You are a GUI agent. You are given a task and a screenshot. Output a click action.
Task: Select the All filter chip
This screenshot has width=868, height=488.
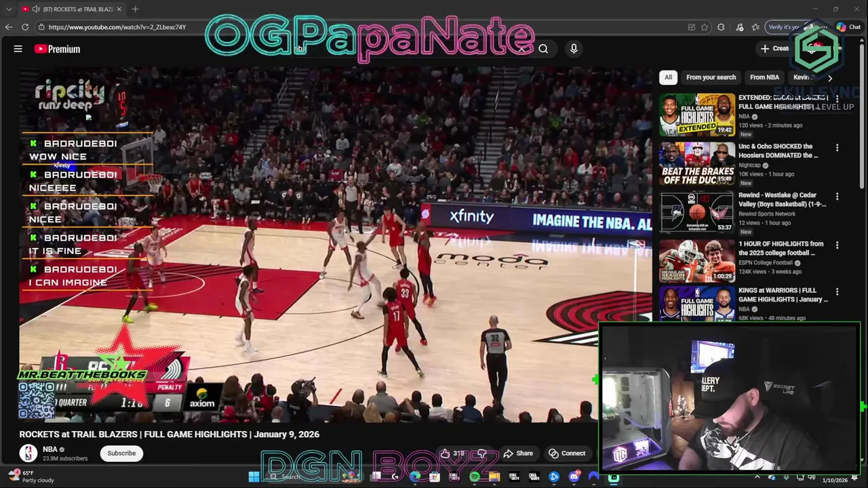pos(668,77)
